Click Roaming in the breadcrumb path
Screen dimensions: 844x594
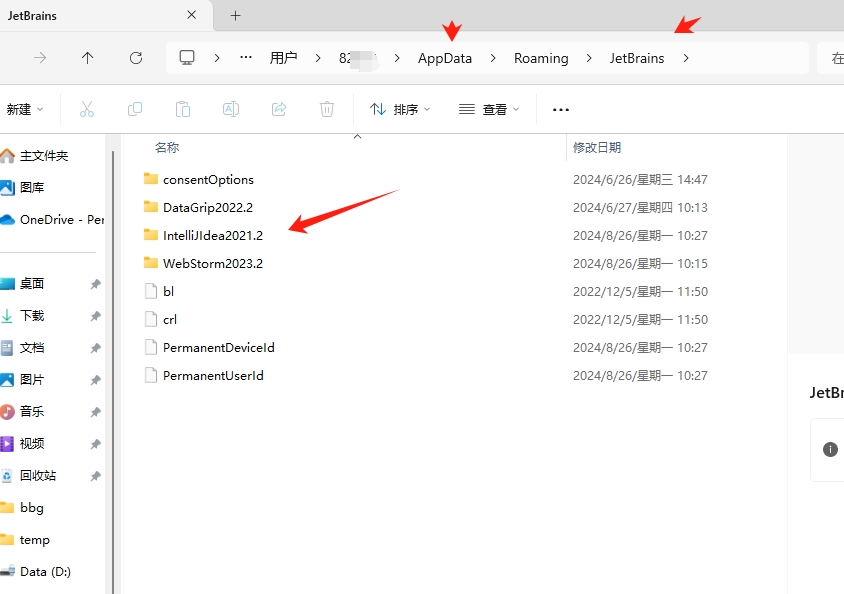541,58
